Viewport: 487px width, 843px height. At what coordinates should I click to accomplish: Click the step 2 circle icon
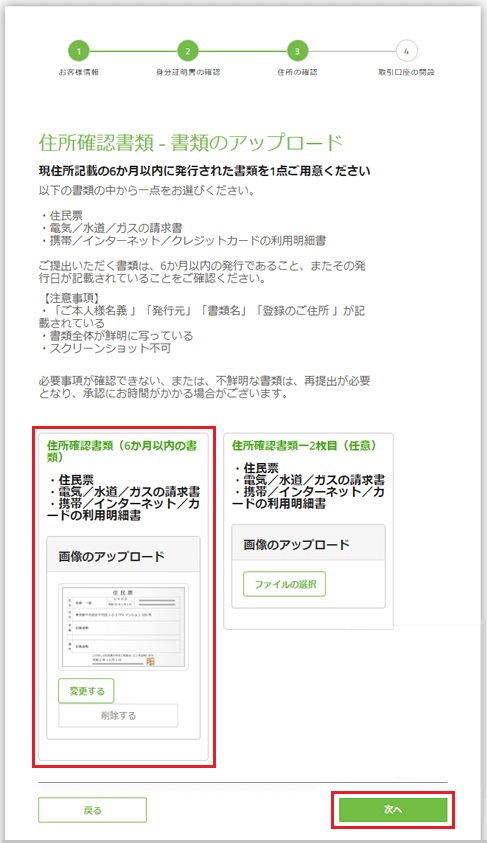click(188, 52)
